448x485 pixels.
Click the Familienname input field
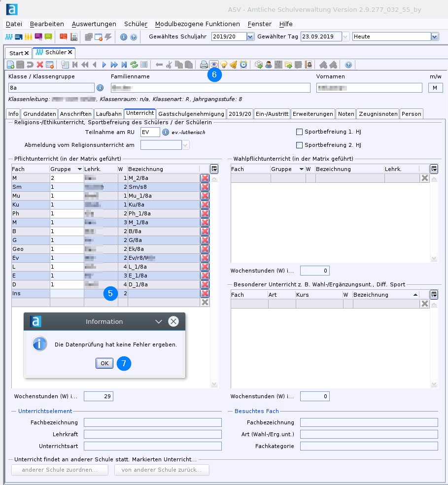[x=210, y=88]
